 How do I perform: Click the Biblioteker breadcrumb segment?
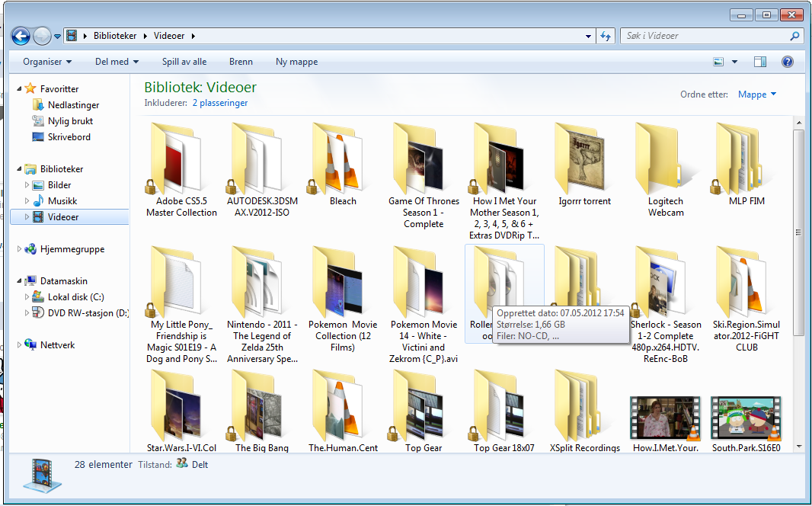tap(115, 36)
